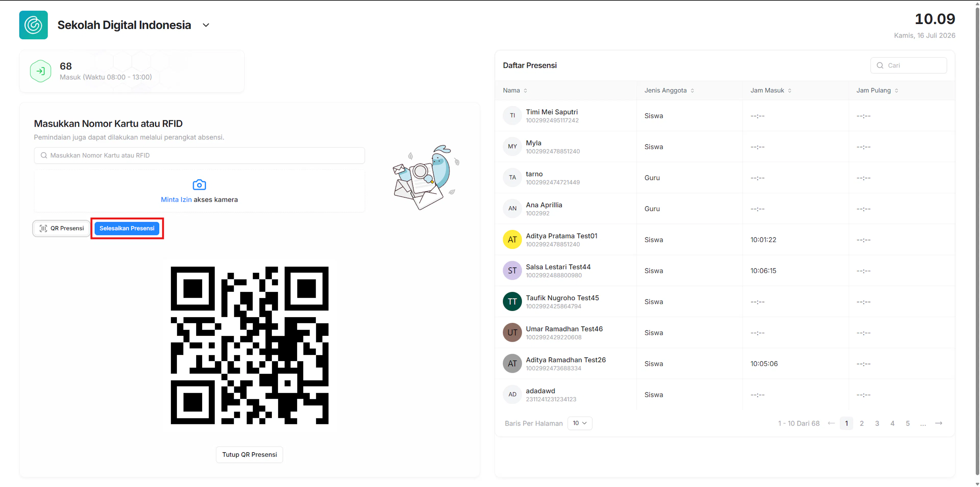Select pagination page 1

pyautogui.click(x=847, y=424)
